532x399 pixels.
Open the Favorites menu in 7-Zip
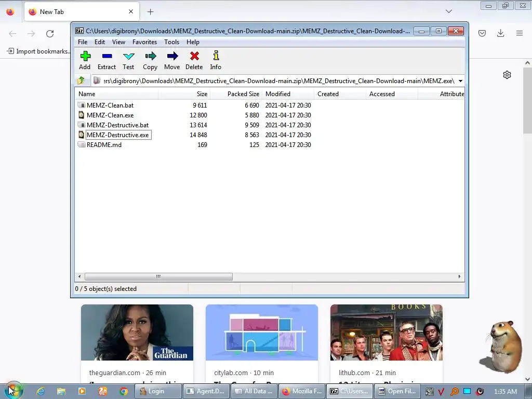pos(144,42)
